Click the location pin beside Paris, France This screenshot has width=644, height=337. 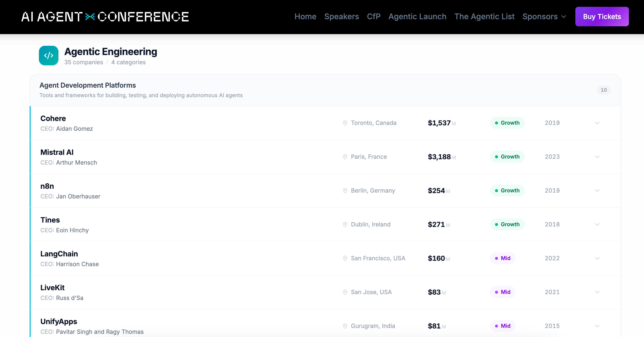[345, 157]
